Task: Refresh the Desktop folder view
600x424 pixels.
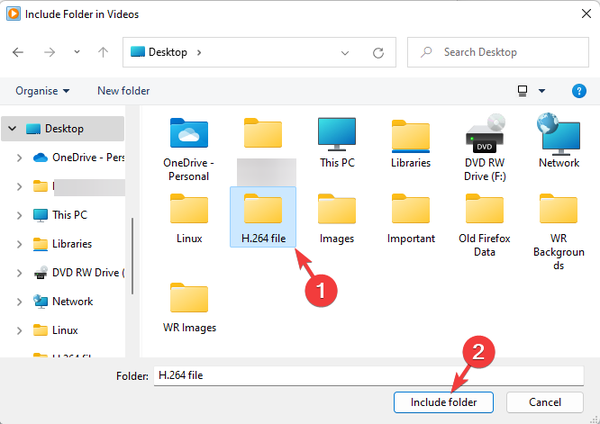Action: click(378, 53)
